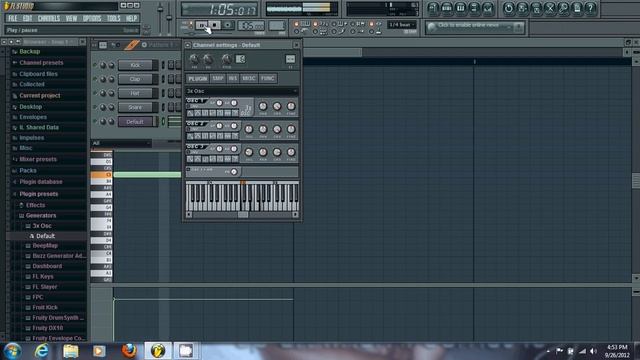The image size is (640, 360).
Task: Collapse the Generators browser folder
Action: tap(41, 216)
